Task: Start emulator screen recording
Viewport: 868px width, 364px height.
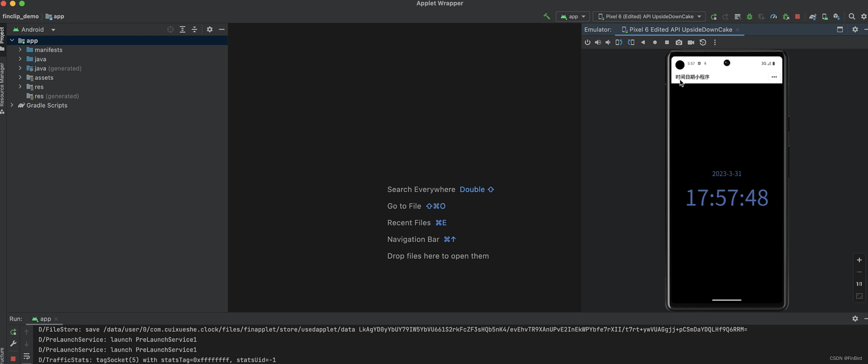Action: (691, 42)
